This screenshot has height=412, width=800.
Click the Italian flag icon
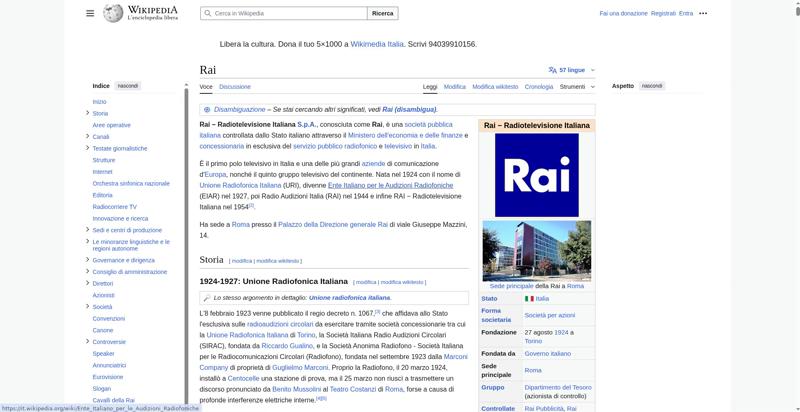529,299
